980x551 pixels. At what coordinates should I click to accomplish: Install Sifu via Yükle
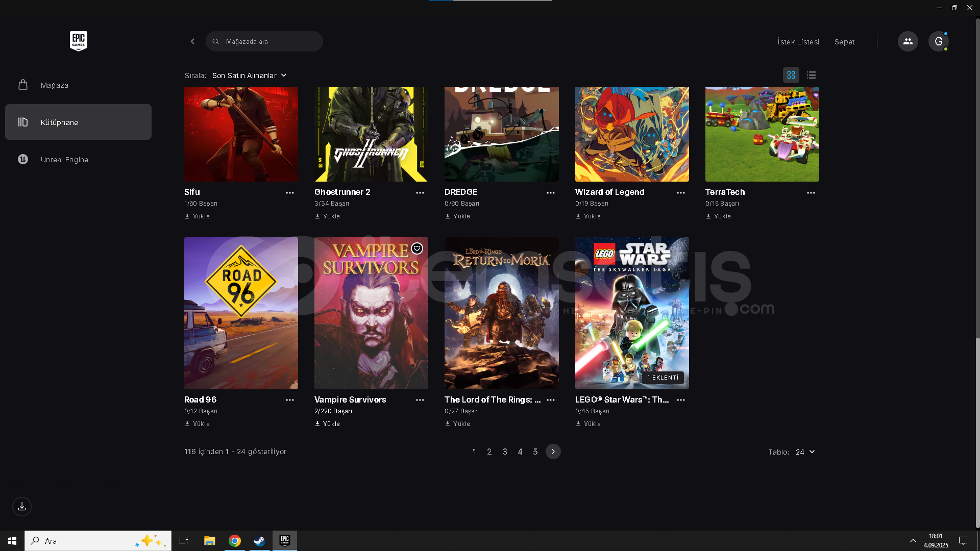point(198,216)
